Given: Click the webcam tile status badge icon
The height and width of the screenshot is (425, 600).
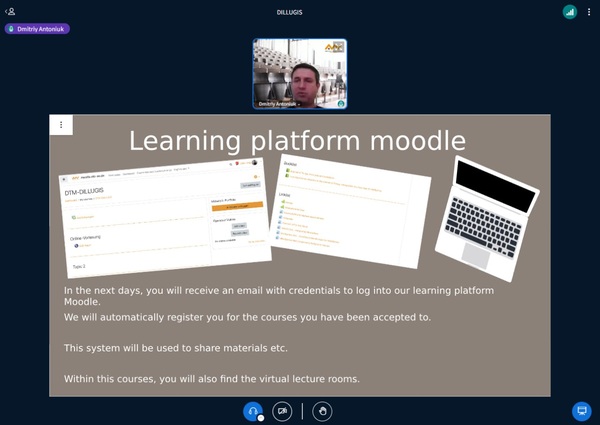Looking at the screenshot, I should [341, 103].
